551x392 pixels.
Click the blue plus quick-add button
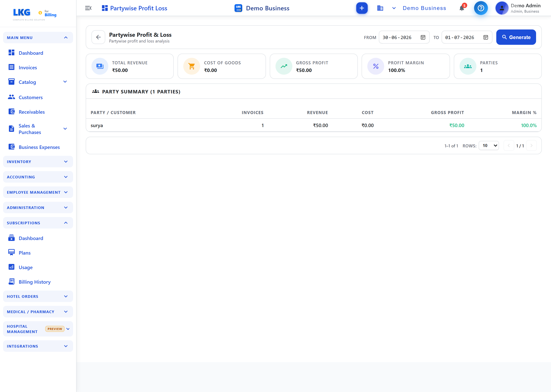pyautogui.click(x=362, y=8)
